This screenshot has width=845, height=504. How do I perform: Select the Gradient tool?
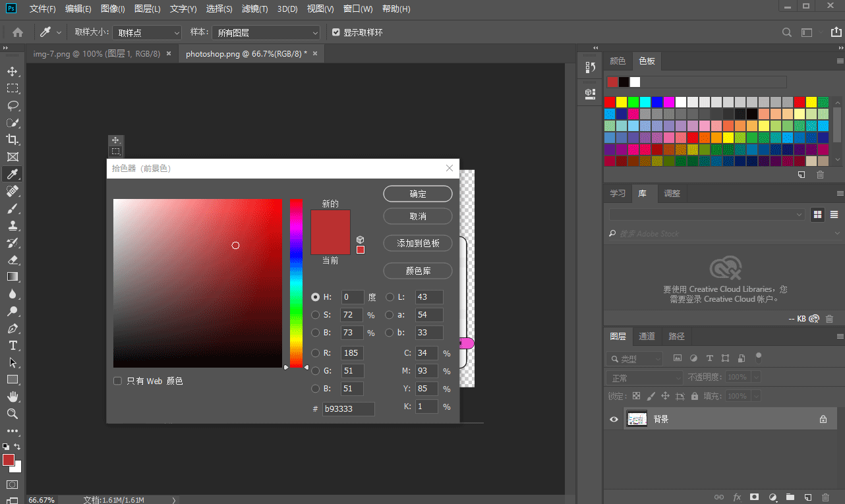click(12, 277)
